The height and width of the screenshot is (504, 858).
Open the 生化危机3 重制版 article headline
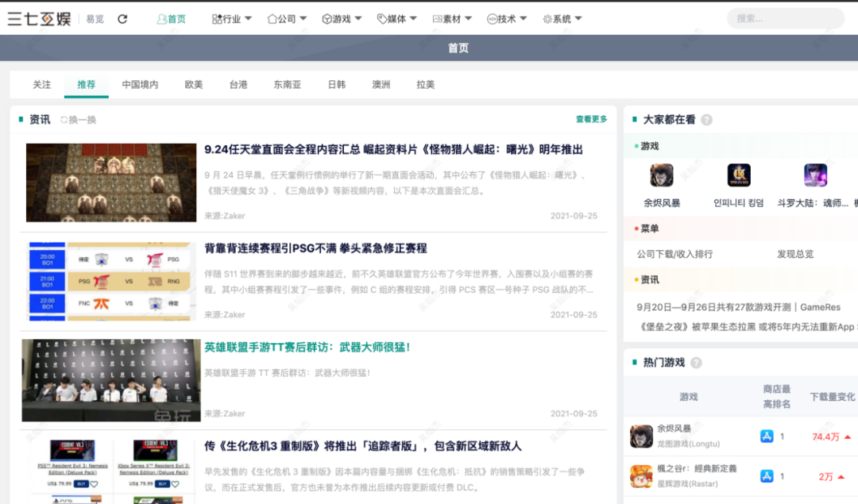[363, 447]
